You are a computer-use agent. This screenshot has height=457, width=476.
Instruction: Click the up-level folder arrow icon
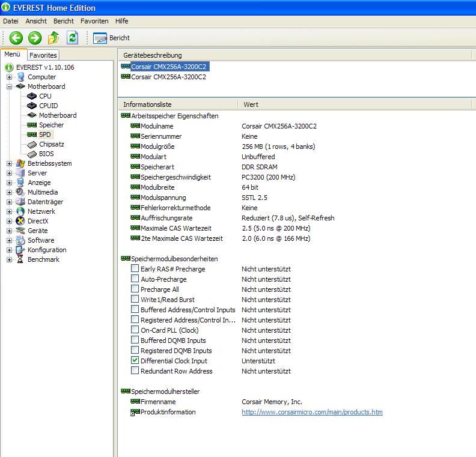click(x=53, y=38)
